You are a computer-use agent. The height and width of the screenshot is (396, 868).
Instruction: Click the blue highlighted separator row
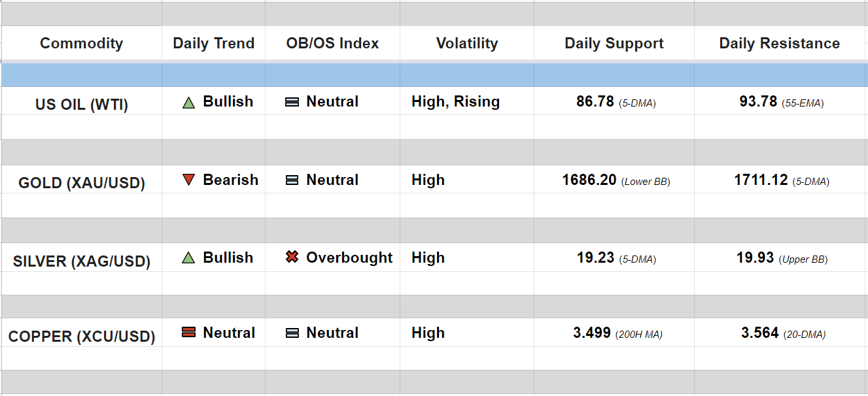point(434,75)
